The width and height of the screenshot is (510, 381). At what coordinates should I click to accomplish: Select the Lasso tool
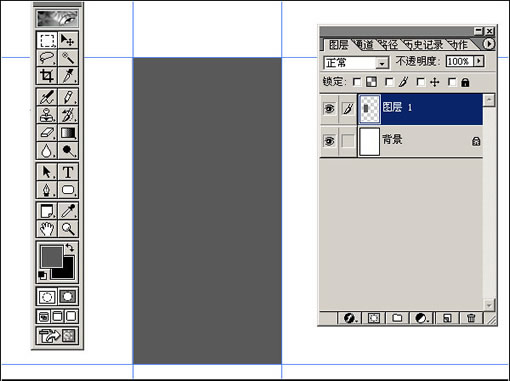[x=47, y=58]
